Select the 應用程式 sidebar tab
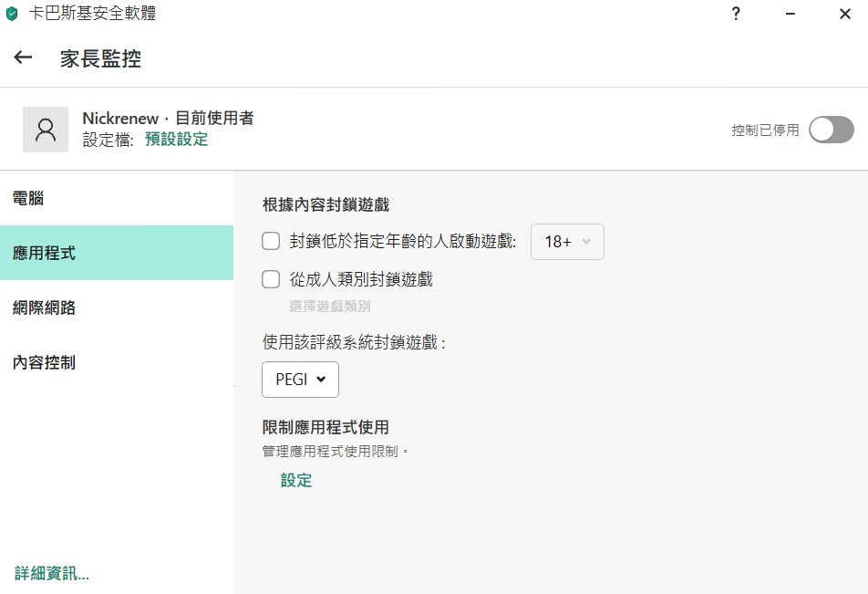Viewport: 868px width, 594px height. click(117, 253)
